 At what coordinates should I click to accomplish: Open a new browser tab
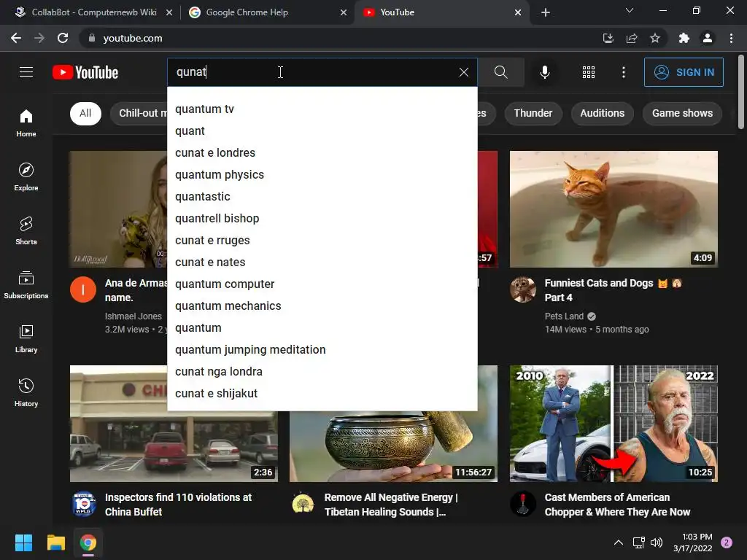[546, 12]
